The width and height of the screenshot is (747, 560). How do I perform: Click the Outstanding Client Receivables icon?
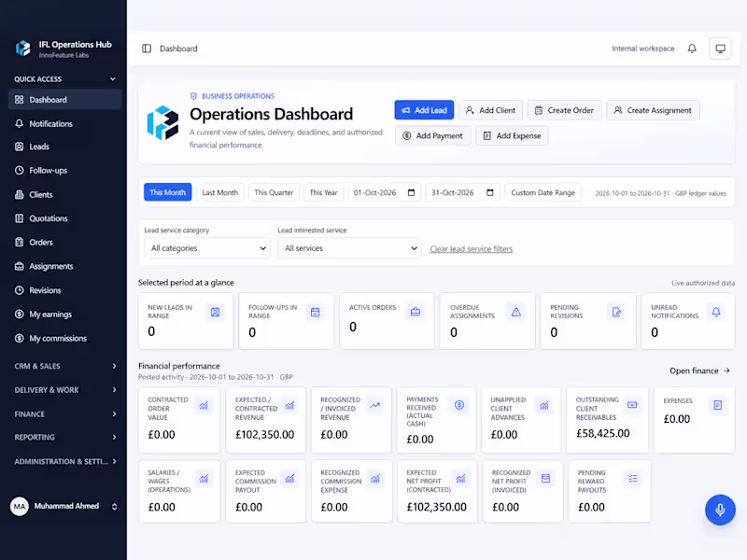click(x=632, y=405)
